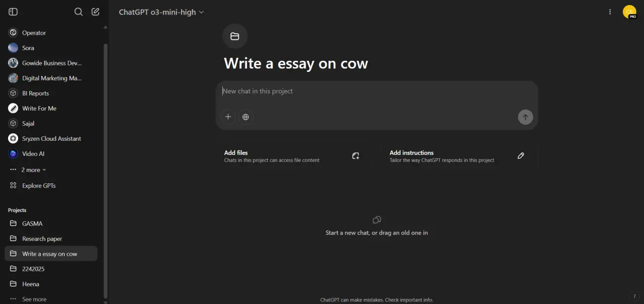Toggle web search with the globe icon
Viewport: 644px width, 304px height.
246,117
